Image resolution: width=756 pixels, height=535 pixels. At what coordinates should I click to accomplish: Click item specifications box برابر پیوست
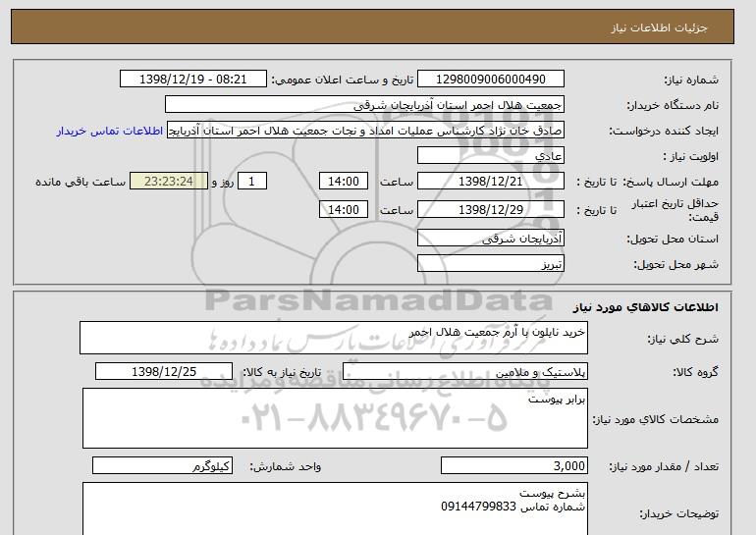pos(335,418)
